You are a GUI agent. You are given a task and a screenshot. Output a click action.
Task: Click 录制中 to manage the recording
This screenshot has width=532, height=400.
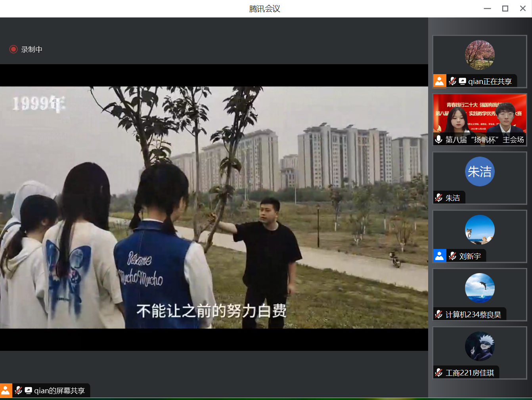32,49
